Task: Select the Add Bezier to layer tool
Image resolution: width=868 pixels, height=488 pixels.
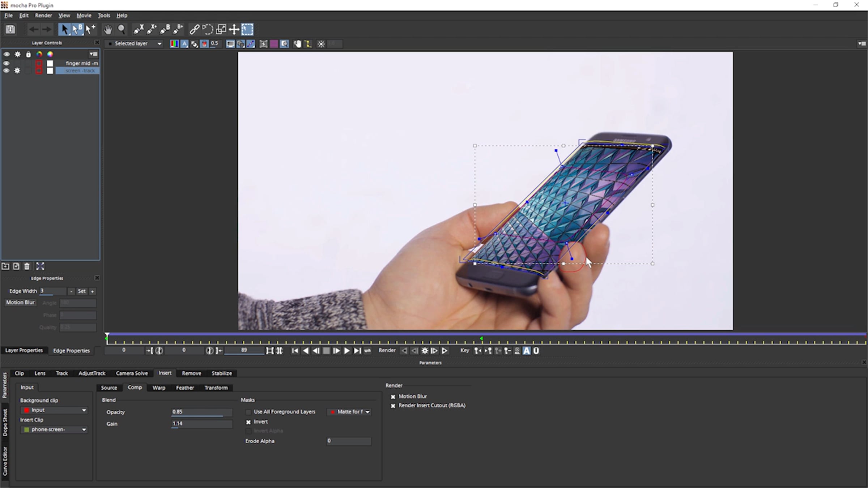Action: coord(178,29)
